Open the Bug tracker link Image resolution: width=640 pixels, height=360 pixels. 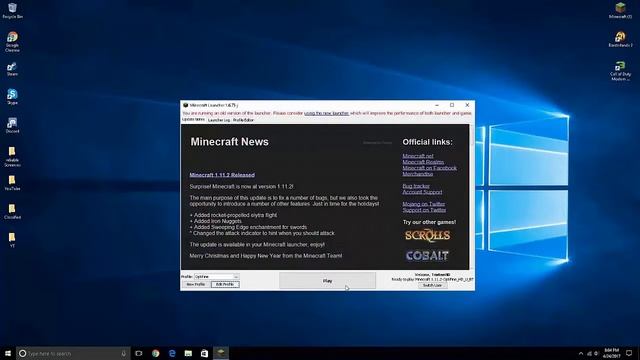416,186
